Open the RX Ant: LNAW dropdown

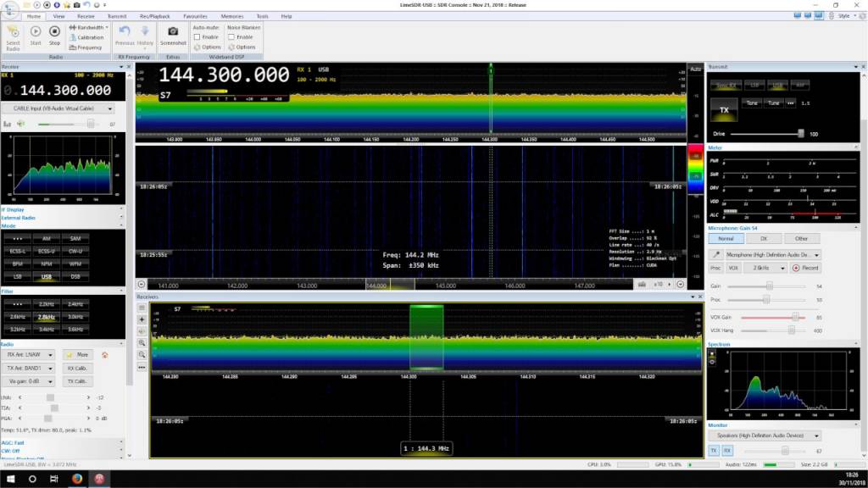(28, 355)
